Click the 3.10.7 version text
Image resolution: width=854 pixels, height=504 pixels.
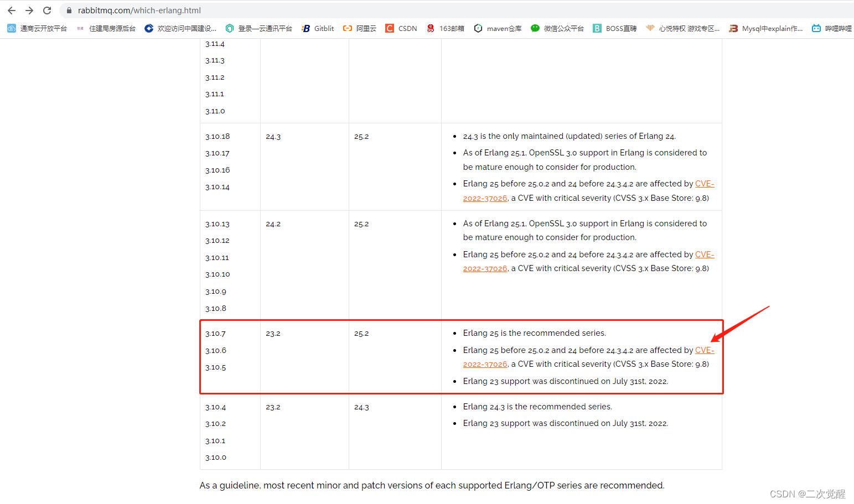215,334
